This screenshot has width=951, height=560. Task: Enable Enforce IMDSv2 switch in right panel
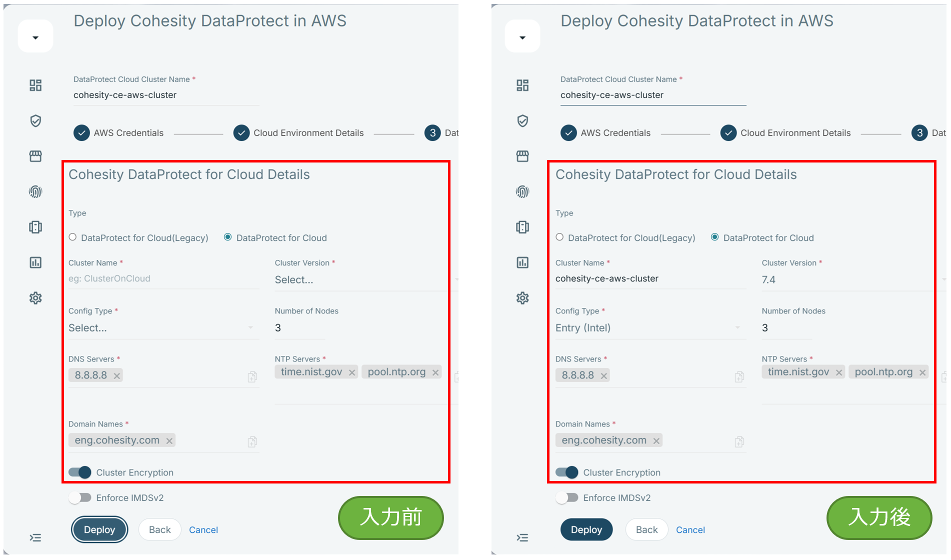[x=566, y=497]
